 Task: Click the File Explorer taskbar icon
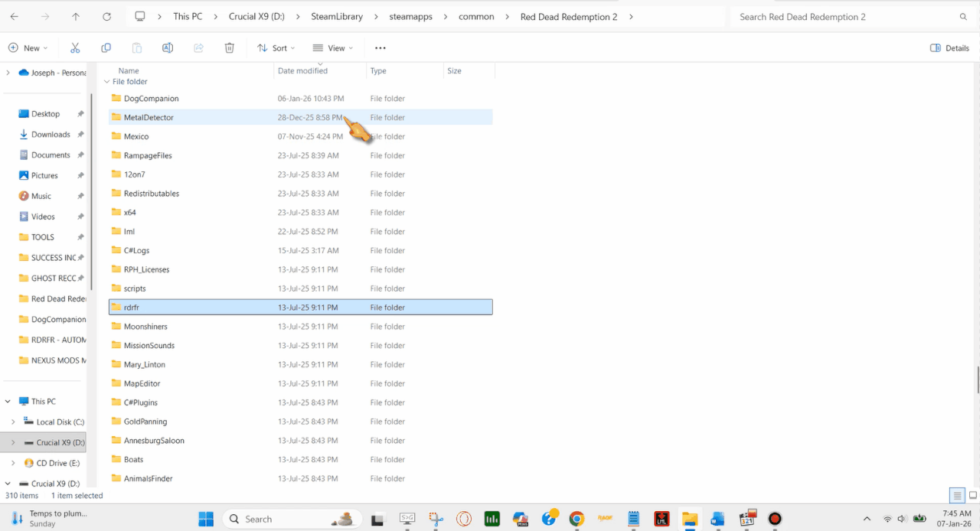[x=690, y=519]
